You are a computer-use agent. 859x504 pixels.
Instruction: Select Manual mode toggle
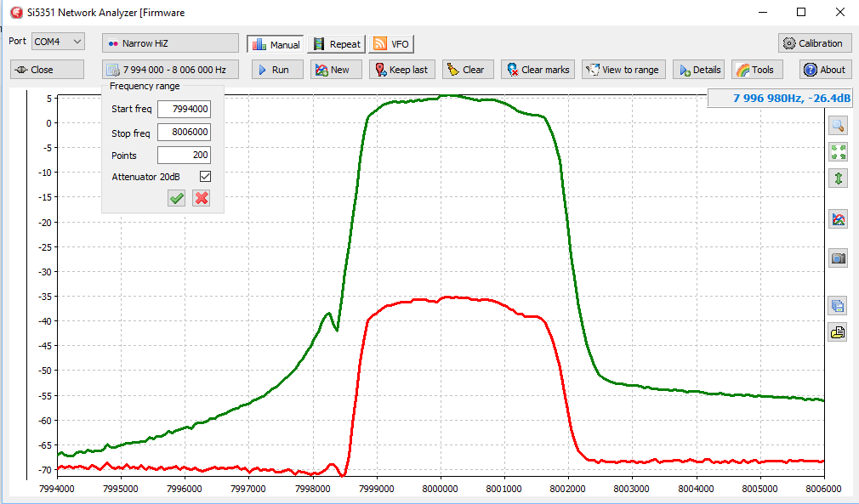tap(276, 44)
